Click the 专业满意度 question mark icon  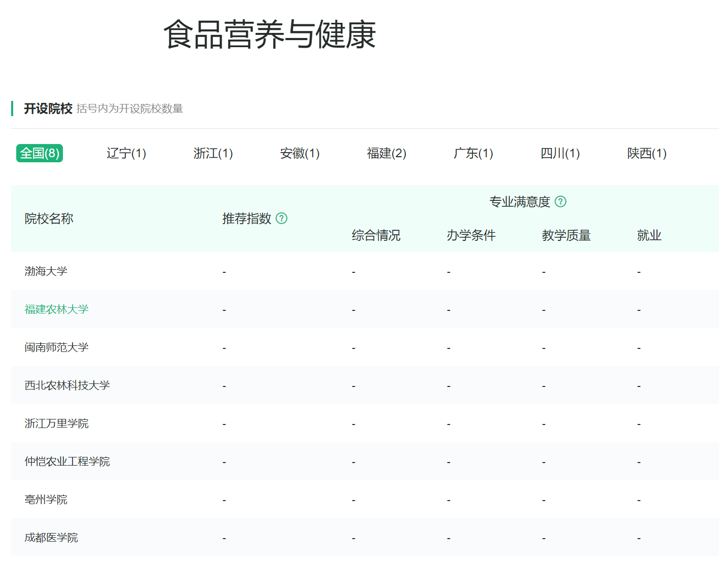[x=562, y=201]
